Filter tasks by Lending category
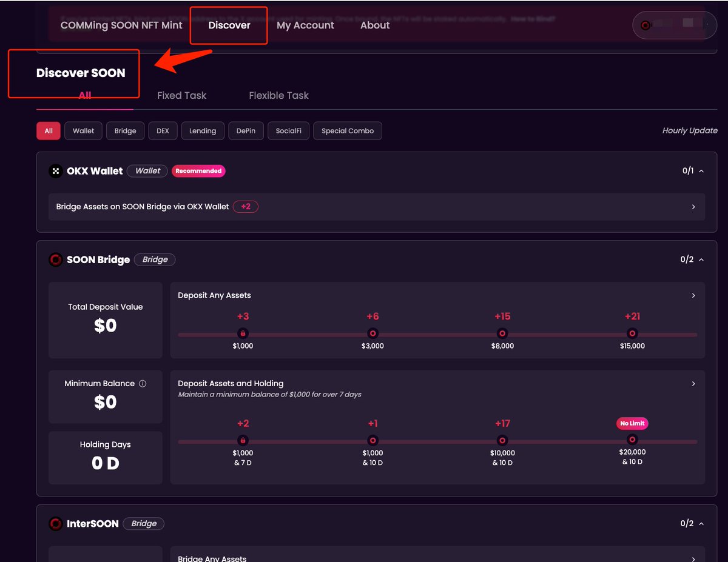Viewport: 728px width, 562px height. pyautogui.click(x=203, y=131)
